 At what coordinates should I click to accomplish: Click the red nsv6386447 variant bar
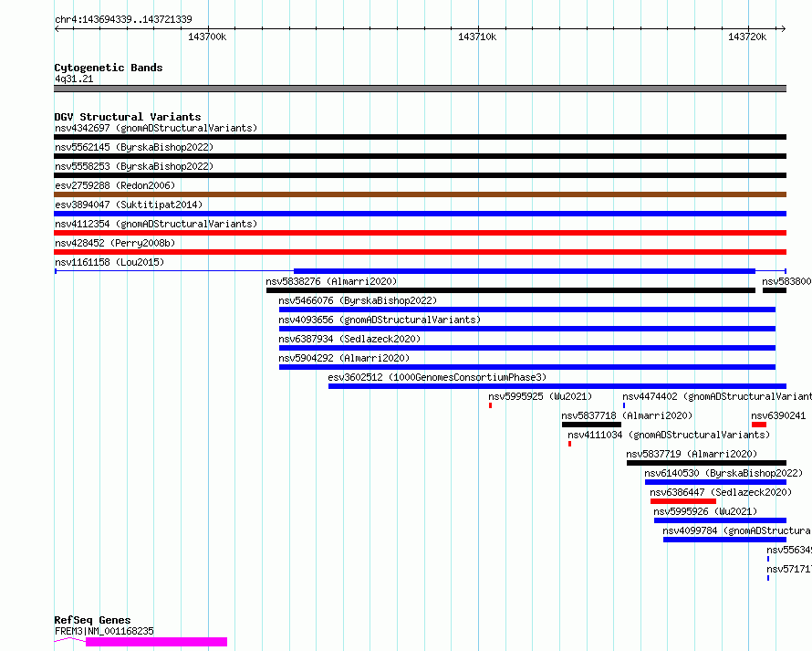point(683,501)
